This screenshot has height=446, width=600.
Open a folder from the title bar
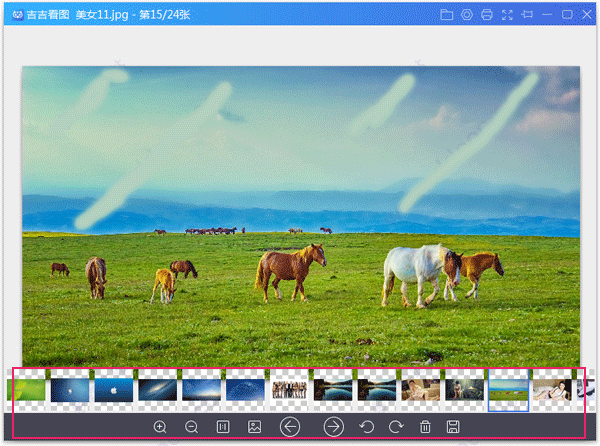(447, 15)
